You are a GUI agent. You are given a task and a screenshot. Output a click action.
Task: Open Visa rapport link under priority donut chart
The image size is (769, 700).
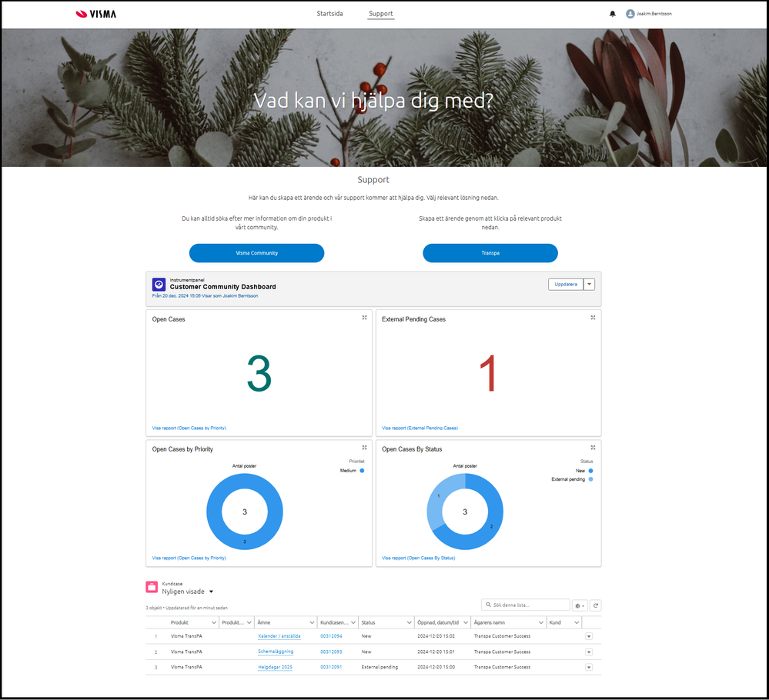coord(189,558)
